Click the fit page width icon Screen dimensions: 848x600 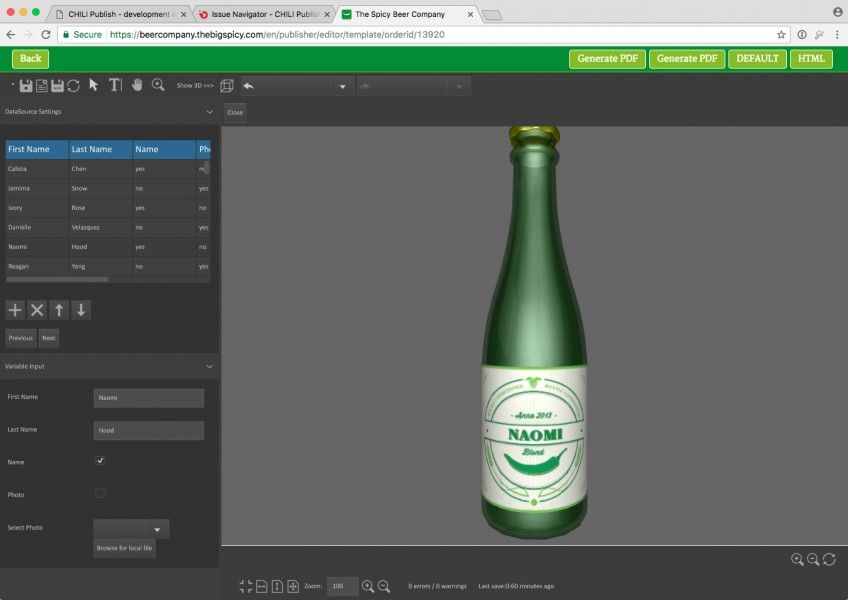coord(262,586)
